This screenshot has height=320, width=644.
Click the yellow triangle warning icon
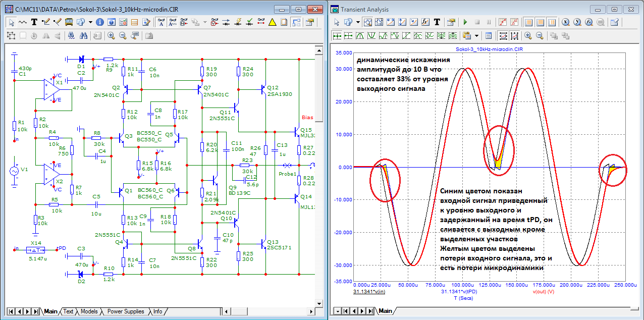[272, 22]
